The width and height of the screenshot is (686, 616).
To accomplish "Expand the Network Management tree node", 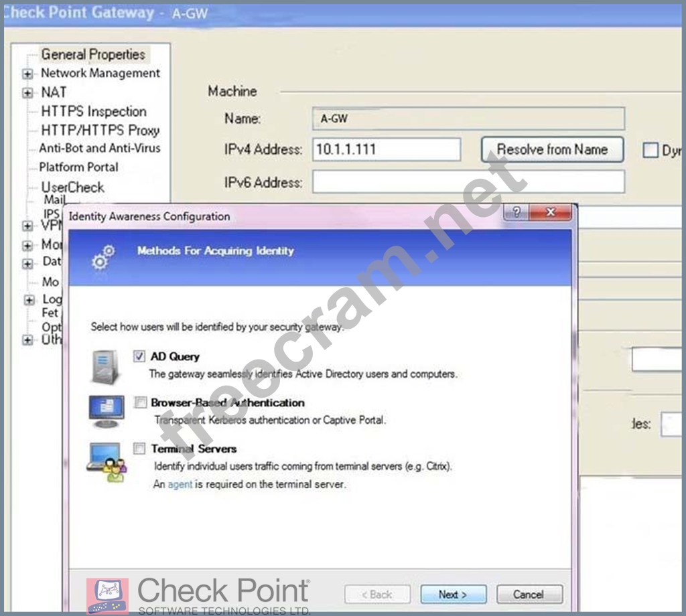I will [x=27, y=74].
